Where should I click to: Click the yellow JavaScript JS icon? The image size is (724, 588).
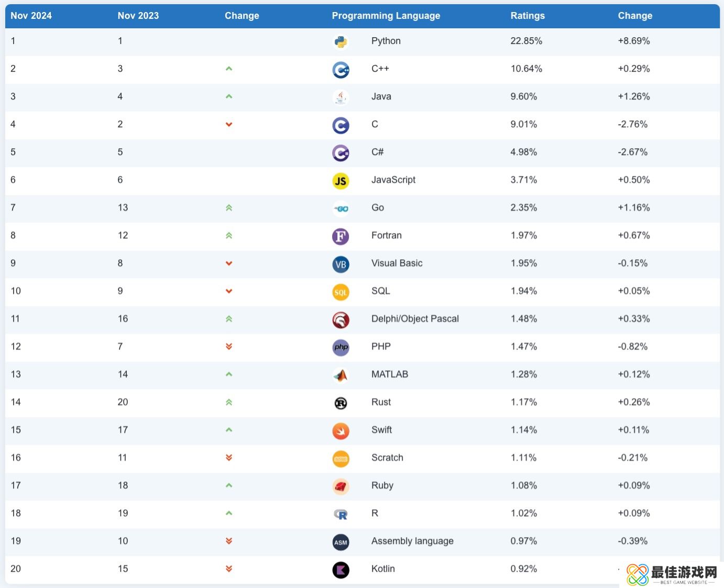pos(341,181)
